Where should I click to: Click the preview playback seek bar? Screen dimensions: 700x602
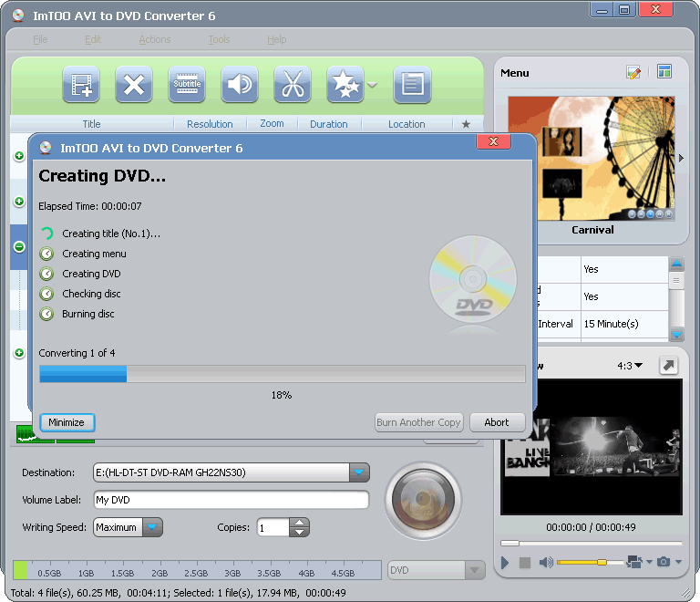(x=592, y=543)
